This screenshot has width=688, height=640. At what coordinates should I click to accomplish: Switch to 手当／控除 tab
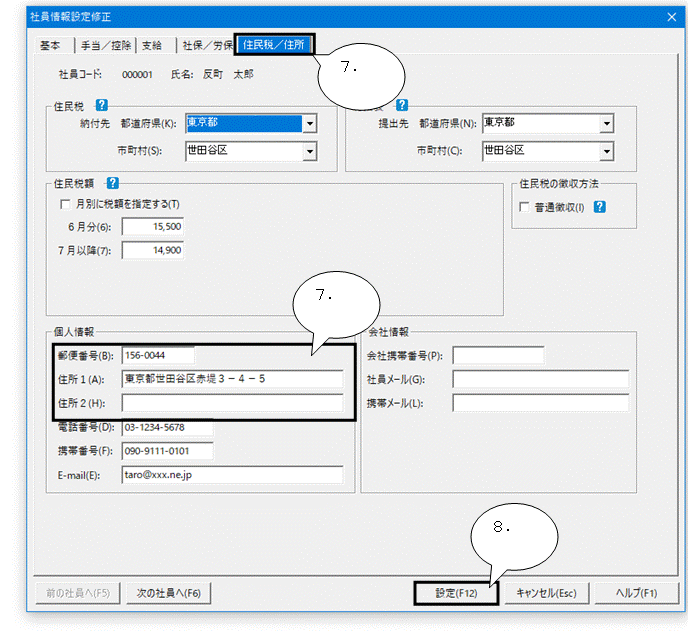tap(106, 45)
